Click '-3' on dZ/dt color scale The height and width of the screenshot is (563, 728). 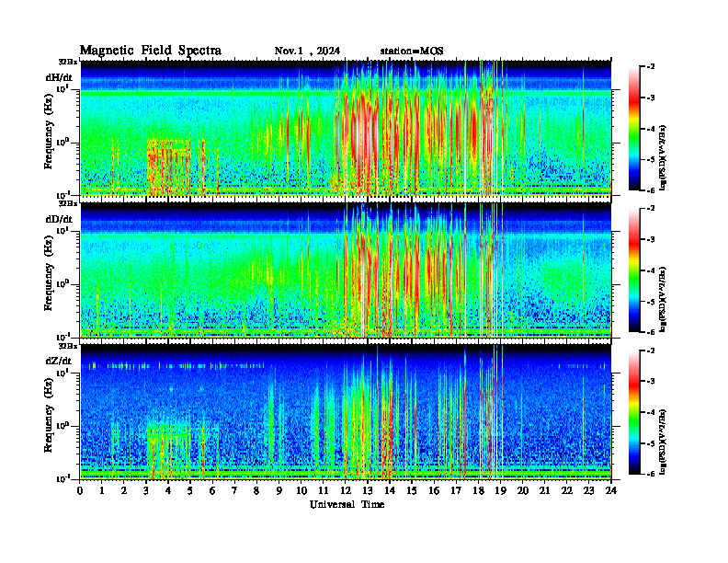pyautogui.click(x=651, y=382)
